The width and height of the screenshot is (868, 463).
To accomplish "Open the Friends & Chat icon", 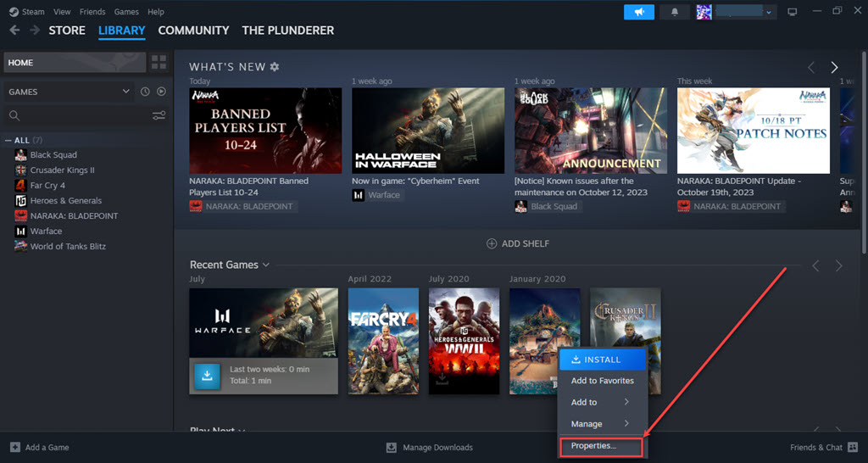I will 853,448.
